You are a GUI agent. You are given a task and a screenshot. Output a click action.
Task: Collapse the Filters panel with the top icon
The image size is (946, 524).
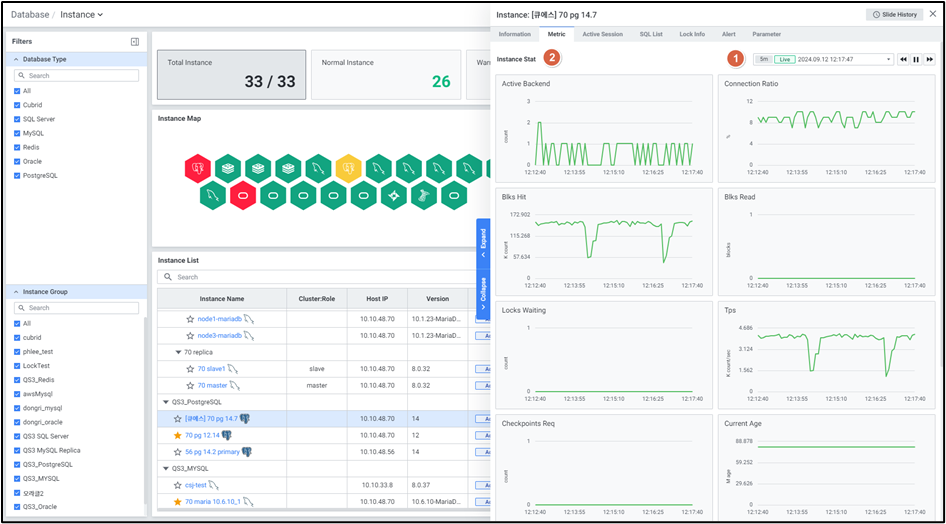click(135, 42)
